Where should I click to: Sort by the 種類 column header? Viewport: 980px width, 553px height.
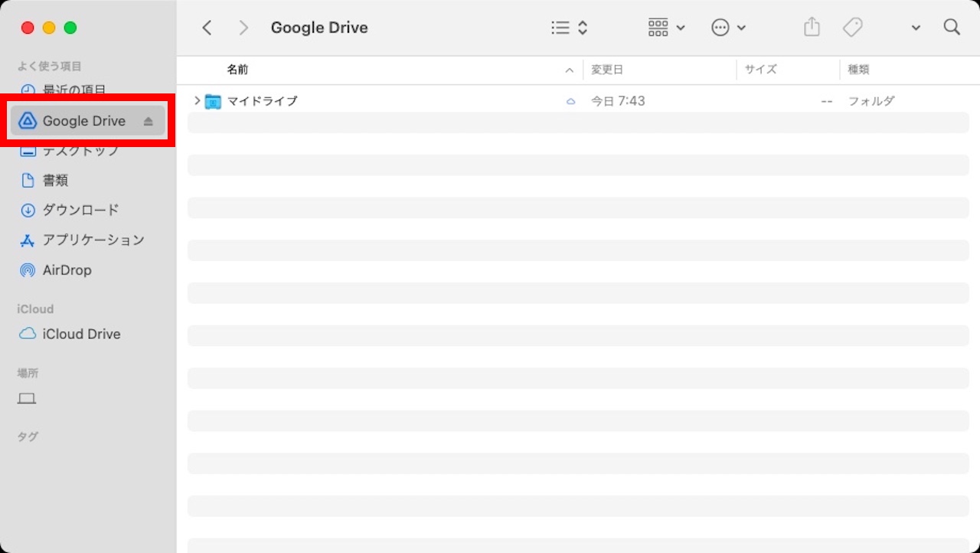858,70
